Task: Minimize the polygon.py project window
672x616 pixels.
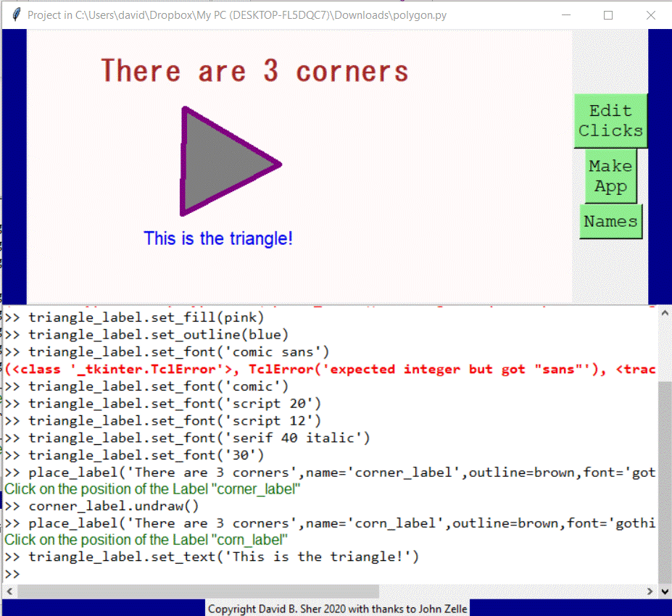Action: pos(566,15)
